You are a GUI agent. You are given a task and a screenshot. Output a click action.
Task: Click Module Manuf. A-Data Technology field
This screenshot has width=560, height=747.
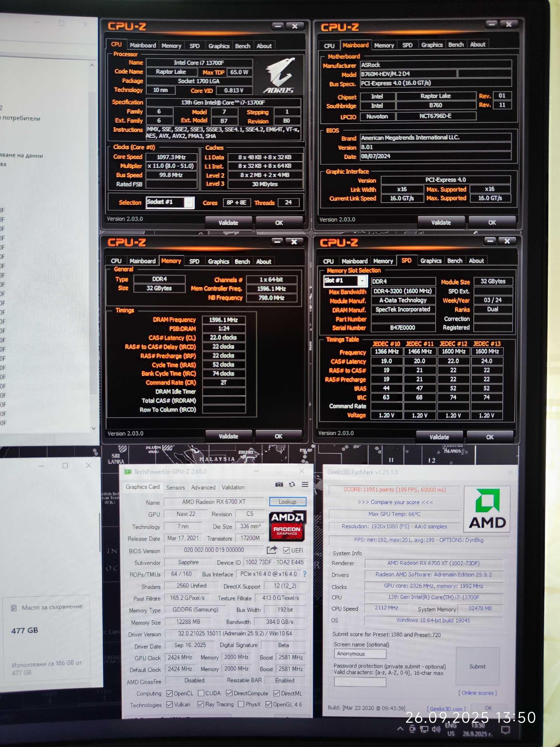coord(403,300)
